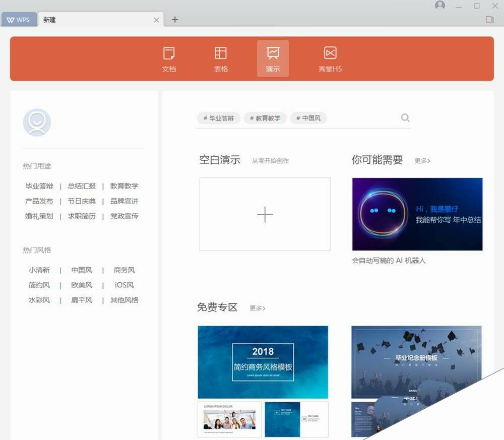Viewport: 504px width, 440px height.
Task: Open the 2018 简约商务风格模板 template
Action: [263, 362]
